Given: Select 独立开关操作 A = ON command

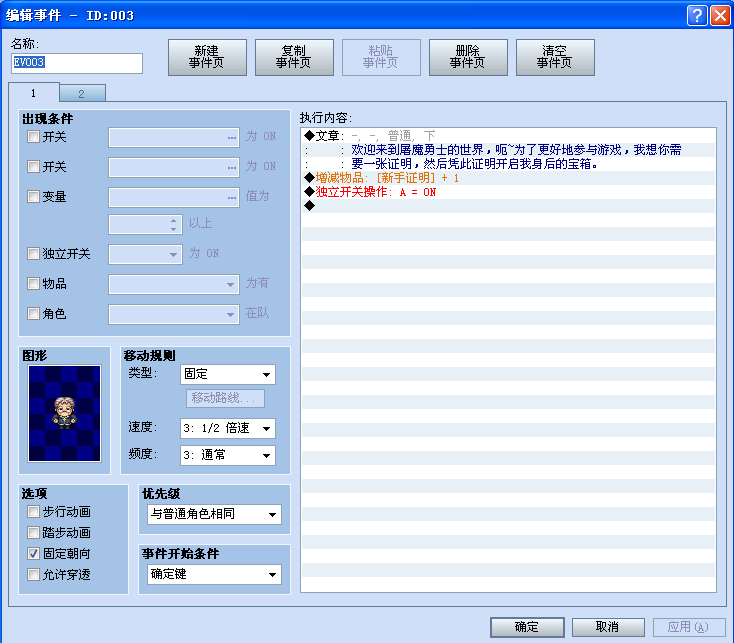Looking at the screenshot, I should pyautogui.click(x=508, y=192).
